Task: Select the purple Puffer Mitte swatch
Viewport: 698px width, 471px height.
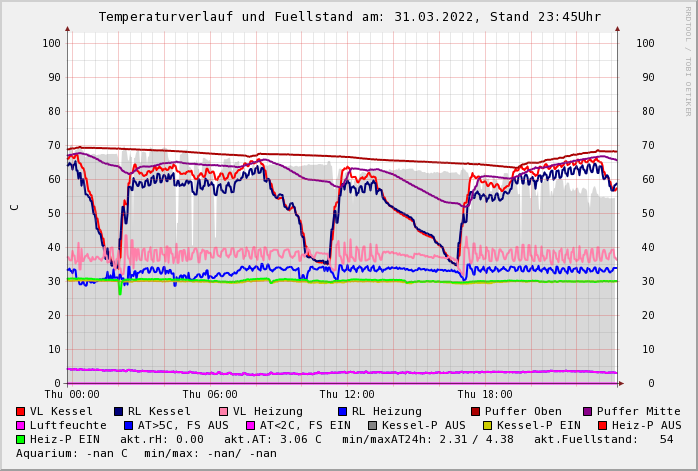Action: pyautogui.click(x=588, y=411)
